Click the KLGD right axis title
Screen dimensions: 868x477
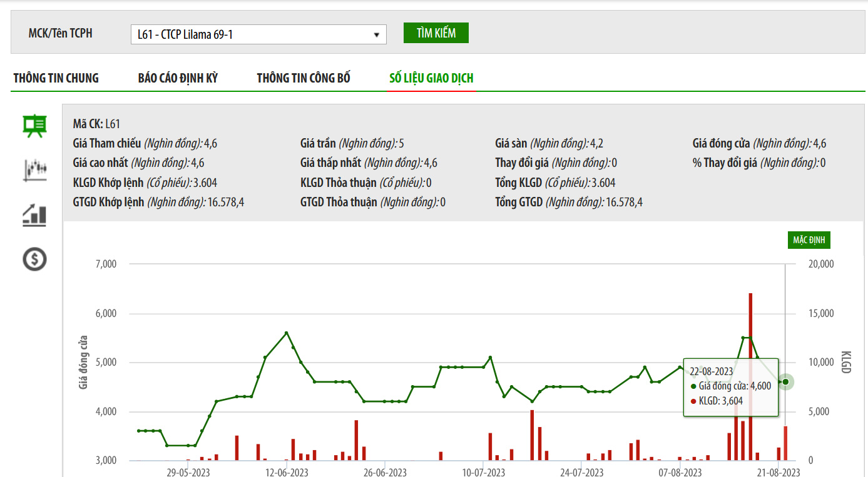846,363
